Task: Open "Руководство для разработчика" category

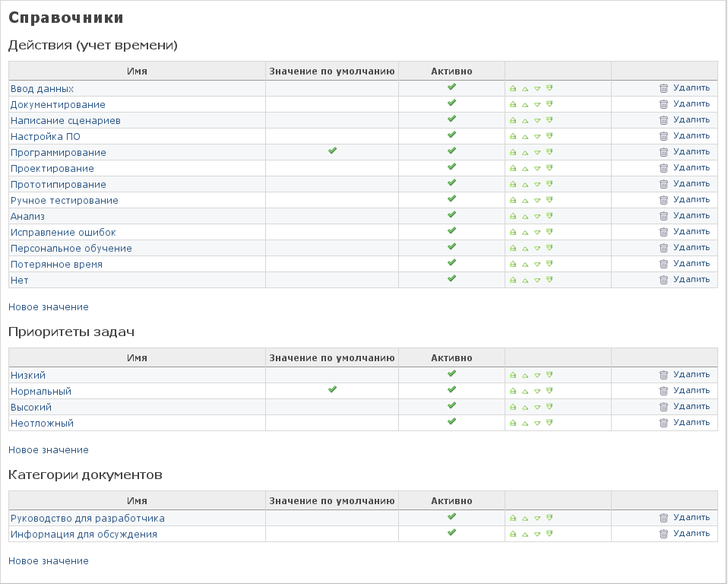Action: 87,519
